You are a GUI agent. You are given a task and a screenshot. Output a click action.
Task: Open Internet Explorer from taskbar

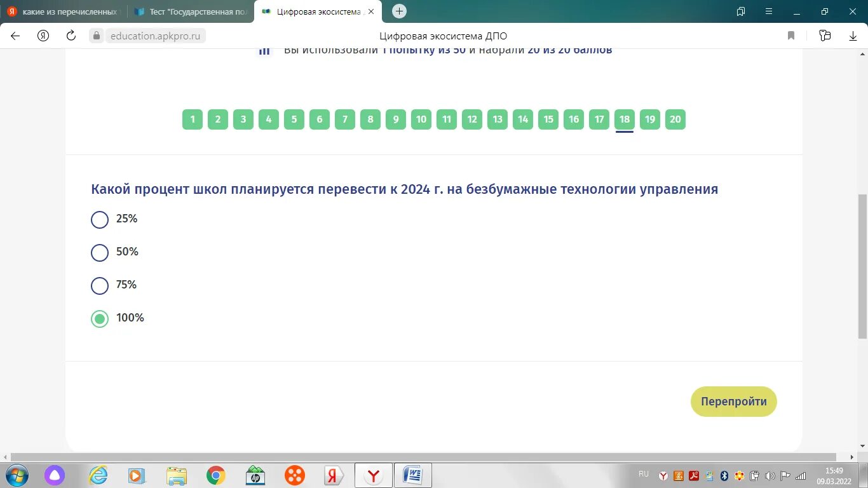[x=98, y=475]
